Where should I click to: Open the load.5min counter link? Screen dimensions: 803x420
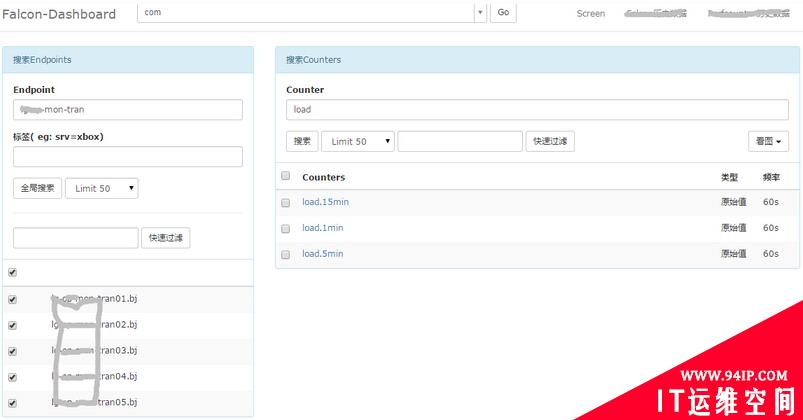coord(323,254)
